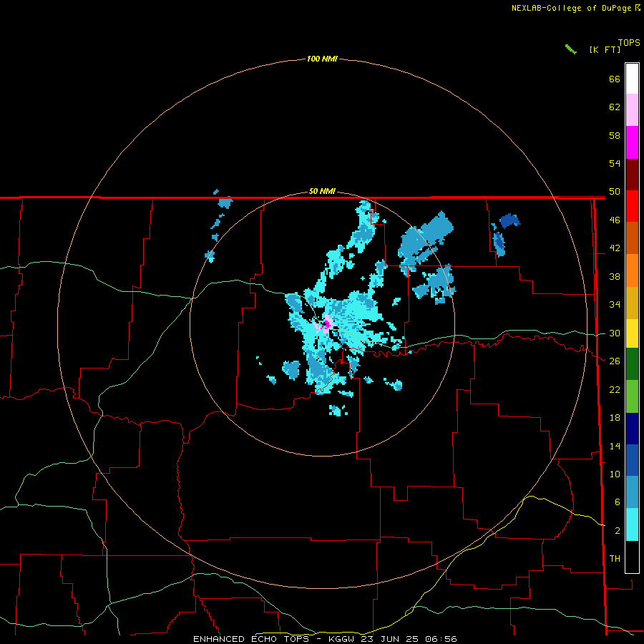Choose the bright orange legend swatch
This screenshot has width=644, height=644.
[x=632, y=270]
